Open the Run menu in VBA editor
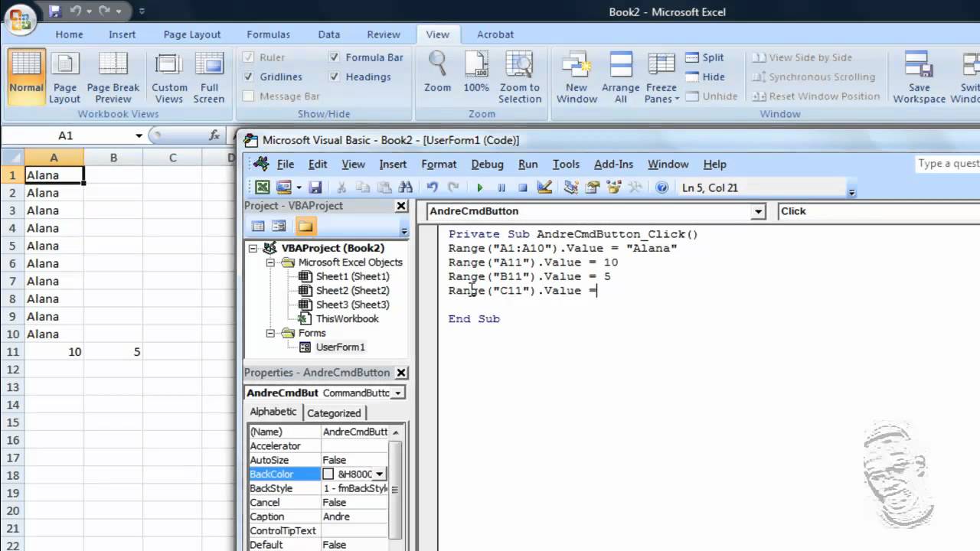980x551 pixels. pyautogui.click(x=528, y=164)
